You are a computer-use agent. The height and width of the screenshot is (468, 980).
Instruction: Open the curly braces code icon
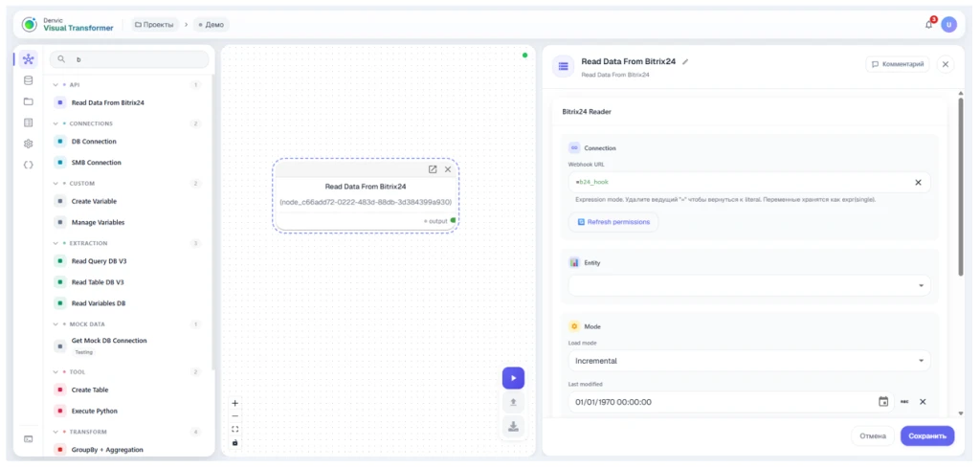(28, 165)
